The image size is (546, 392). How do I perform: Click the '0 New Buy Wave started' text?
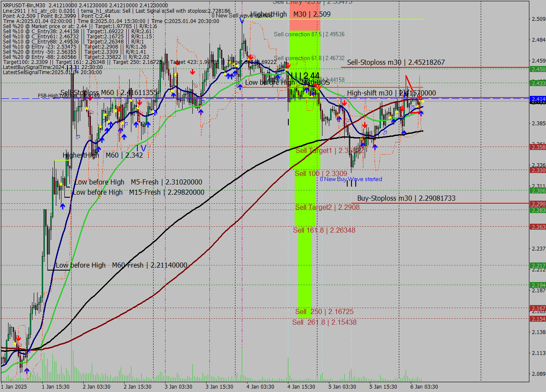[351, 179]
